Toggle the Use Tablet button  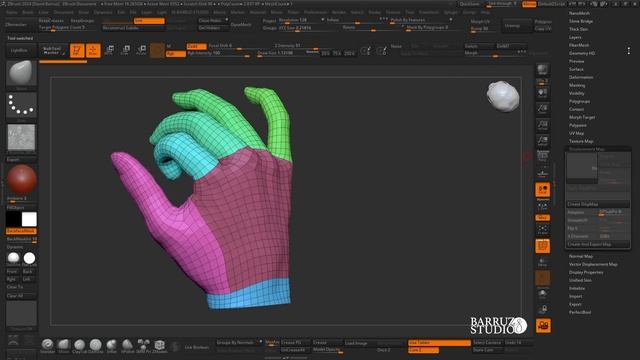(x=439, y=343)
